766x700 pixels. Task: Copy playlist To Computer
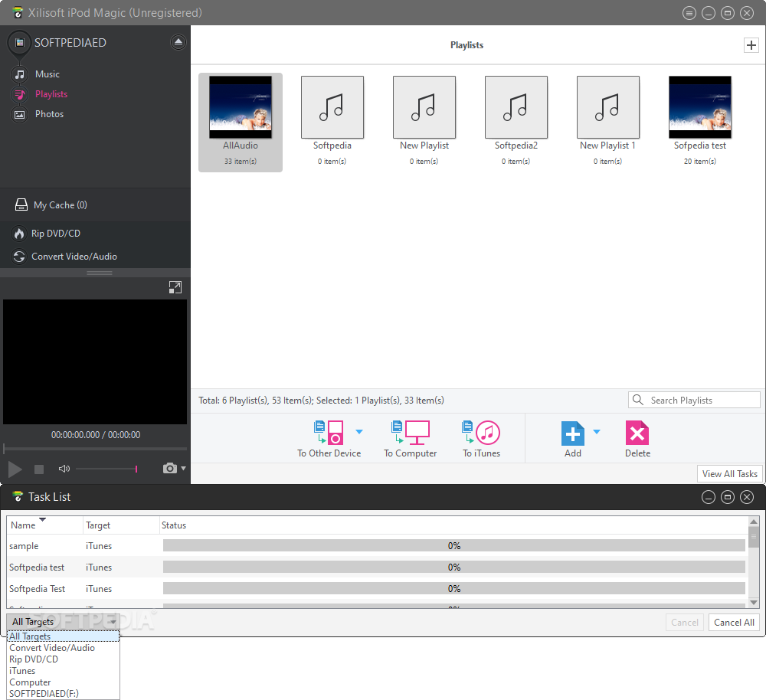pyautogui.click(x=411, y=439)
